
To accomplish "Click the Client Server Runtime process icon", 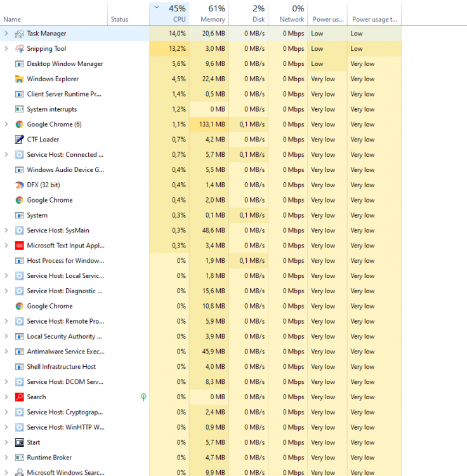I will 20,95.
